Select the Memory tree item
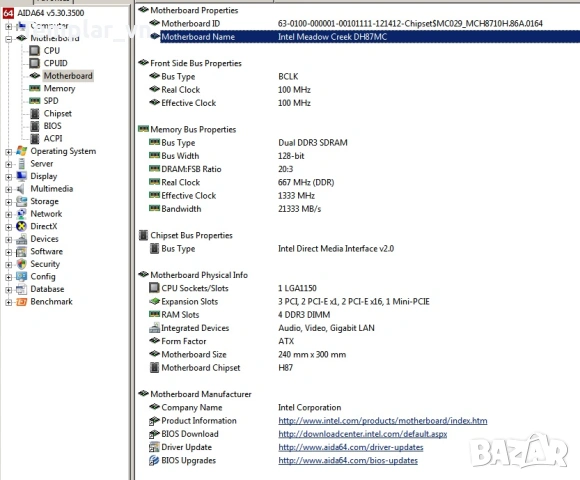The height and width of the screenshot is (480, 580). pyautogui.click(x=59, y=88)
